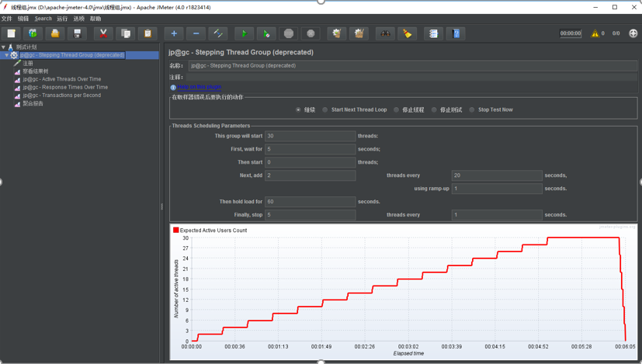
Task: Select the Stop Test Now radio option
Action: click(x=472, y=109)
